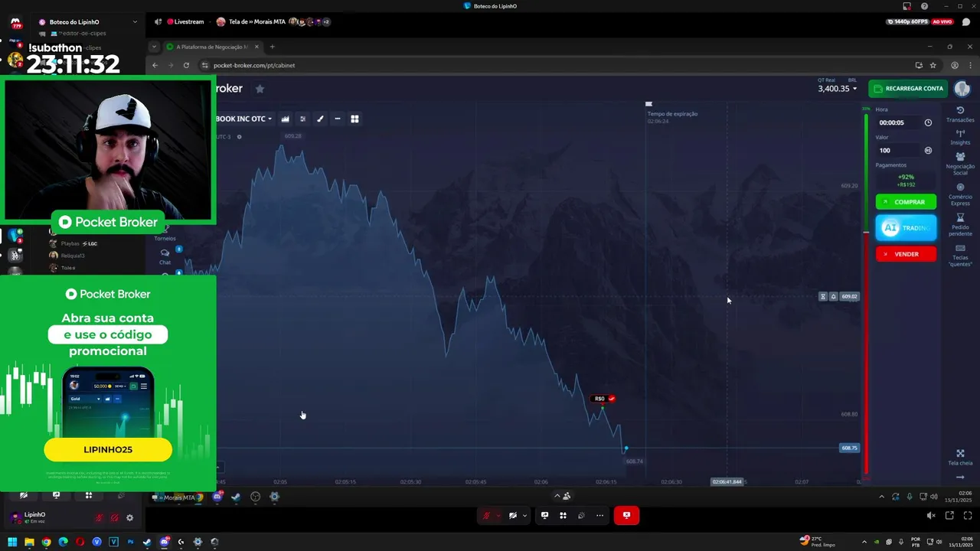Viewport: 980px width, 551px height.
Task: Open Negociação Social panel
Action: [x=960, y=164]
